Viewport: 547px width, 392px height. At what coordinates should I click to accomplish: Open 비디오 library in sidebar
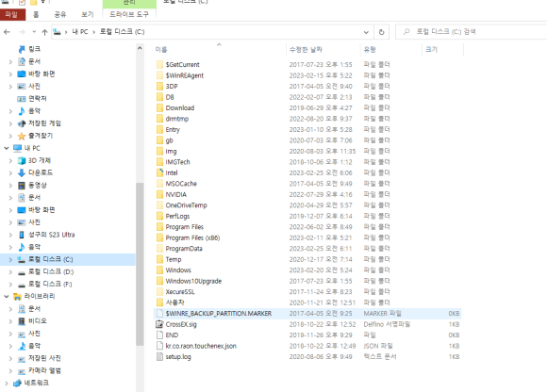point(38,321)
